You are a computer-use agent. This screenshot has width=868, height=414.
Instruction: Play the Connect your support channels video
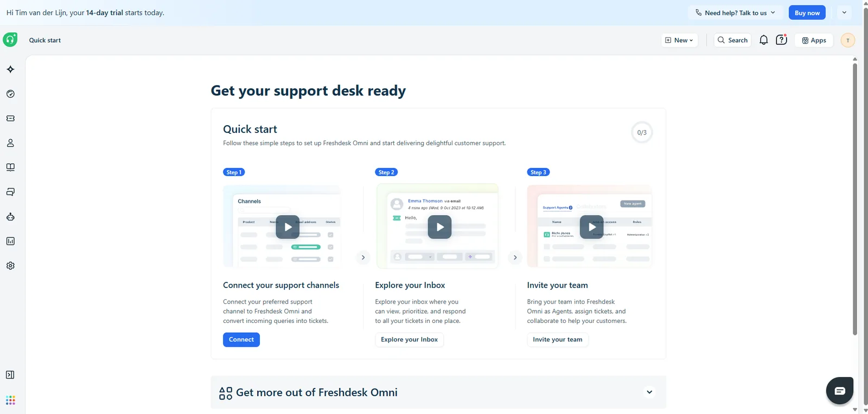288,227
